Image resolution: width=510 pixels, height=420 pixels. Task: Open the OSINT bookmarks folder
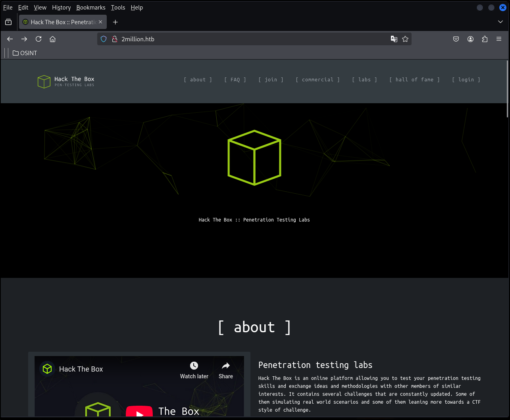pos(25,53)
